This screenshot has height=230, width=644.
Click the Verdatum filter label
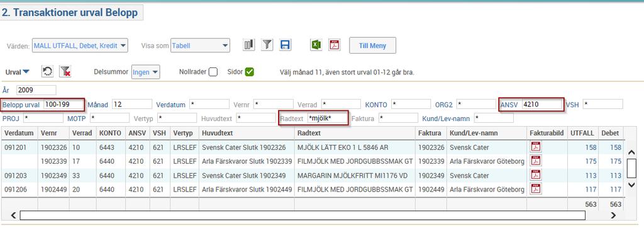coord(170,105)
